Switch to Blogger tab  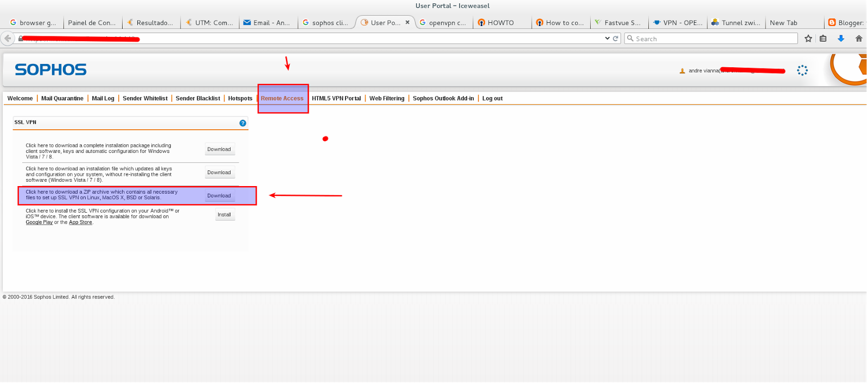[846, 23]
